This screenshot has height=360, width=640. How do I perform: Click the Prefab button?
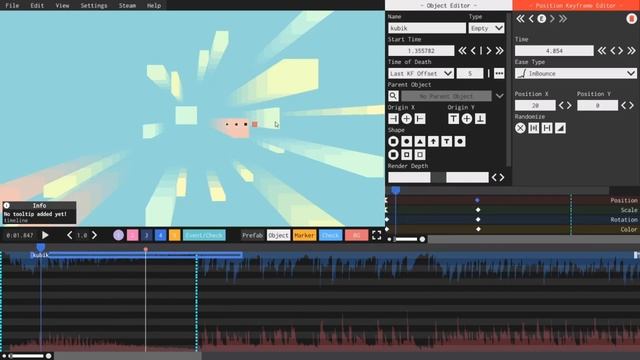click(x=252, y=235)
